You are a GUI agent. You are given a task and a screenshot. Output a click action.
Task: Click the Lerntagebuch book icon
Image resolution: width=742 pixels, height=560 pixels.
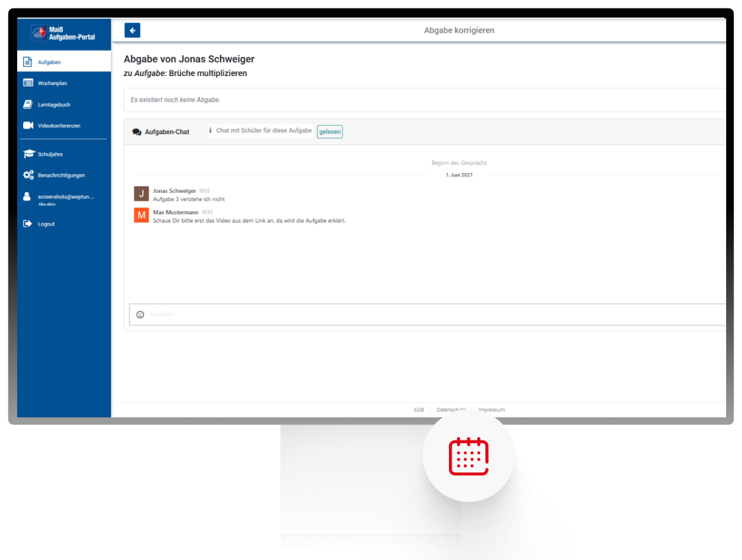click(28, 104)
